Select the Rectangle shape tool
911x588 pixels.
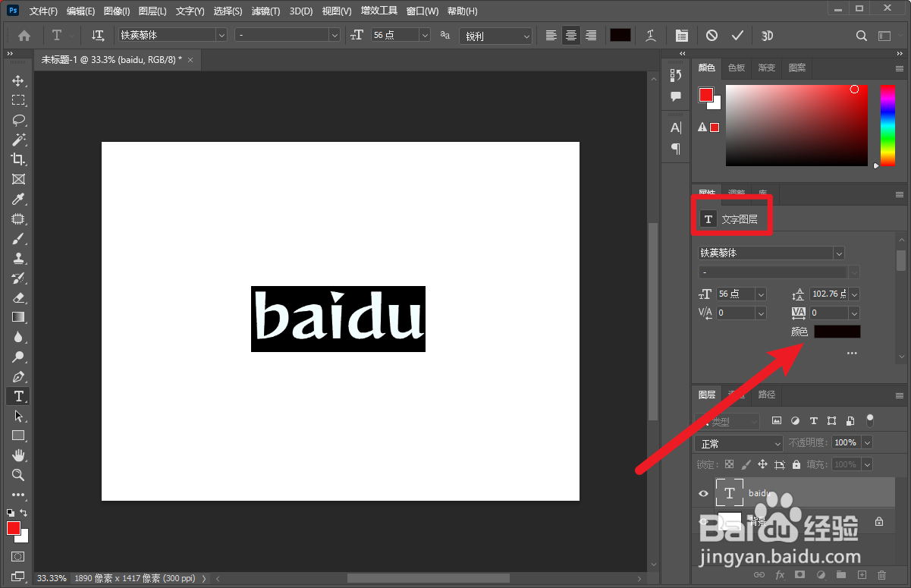click(x=18, y=435)
